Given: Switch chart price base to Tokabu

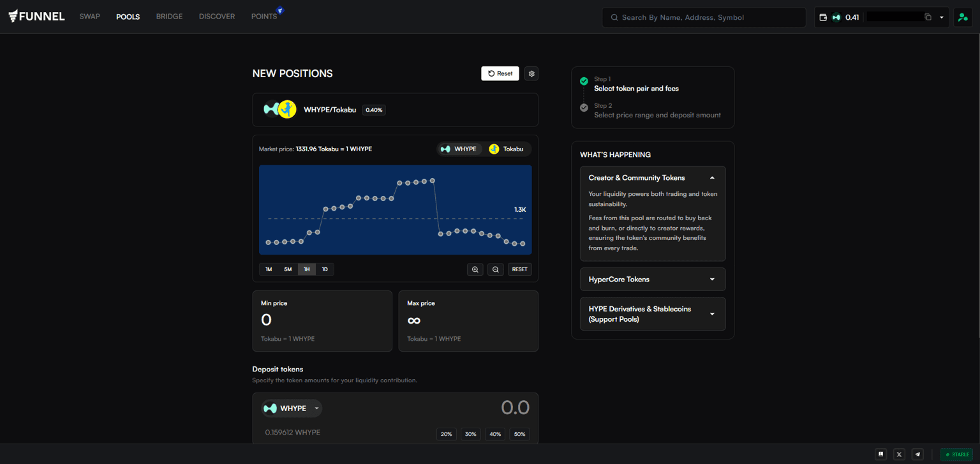Looking at the screenshot, I should (507, 149).
